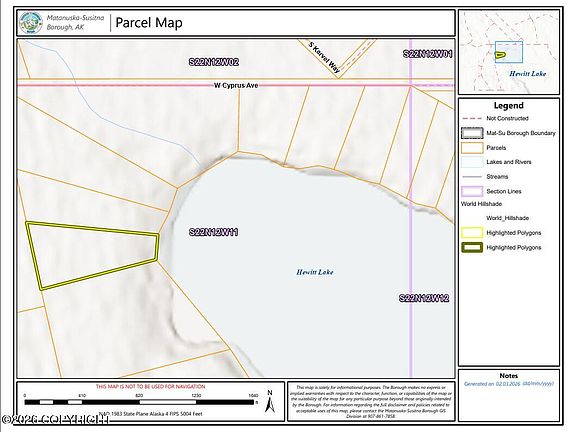
Task: Click the S Karvel Way road label
Action: 324,57
